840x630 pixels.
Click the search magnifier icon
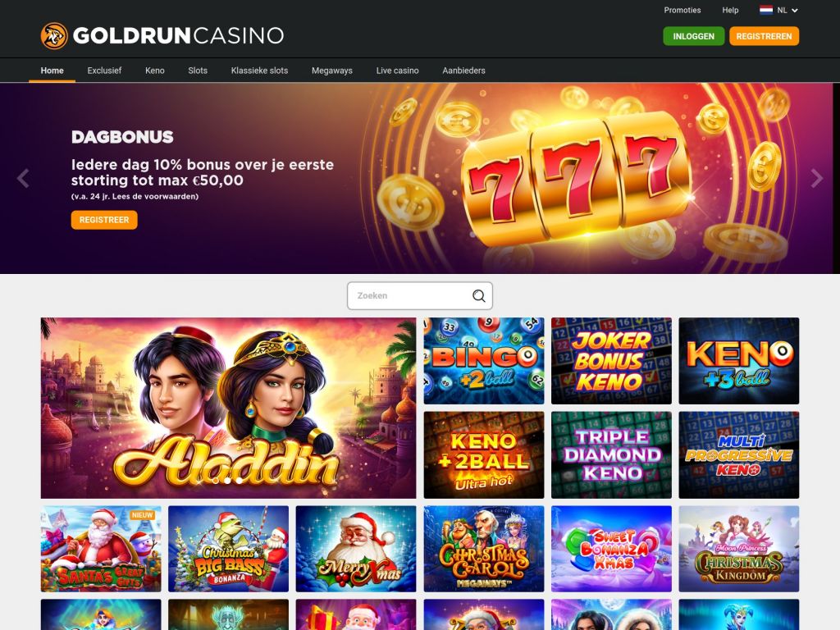(x=478, y=295)
